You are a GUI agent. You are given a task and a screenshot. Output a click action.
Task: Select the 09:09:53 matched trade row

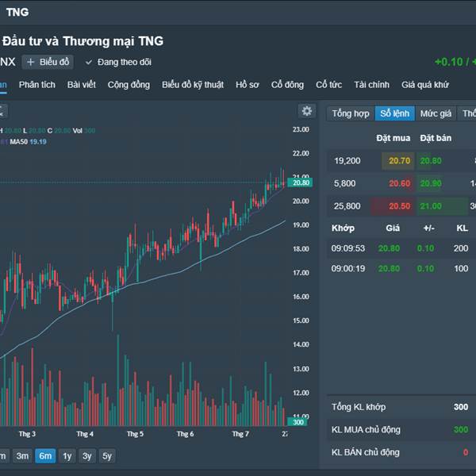pos(401,248)
